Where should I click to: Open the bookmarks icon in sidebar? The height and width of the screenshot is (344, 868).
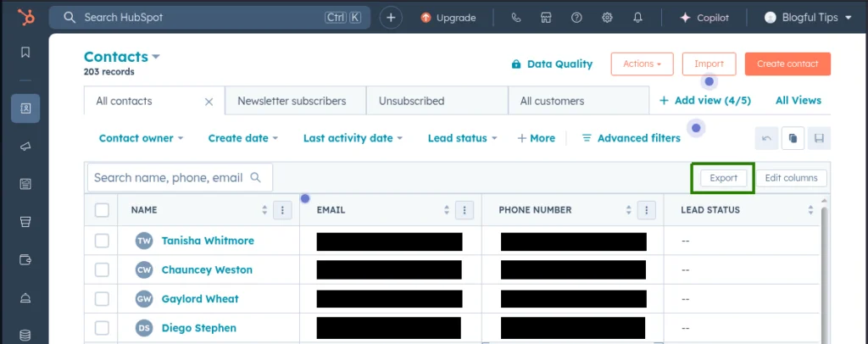point(25,52)
